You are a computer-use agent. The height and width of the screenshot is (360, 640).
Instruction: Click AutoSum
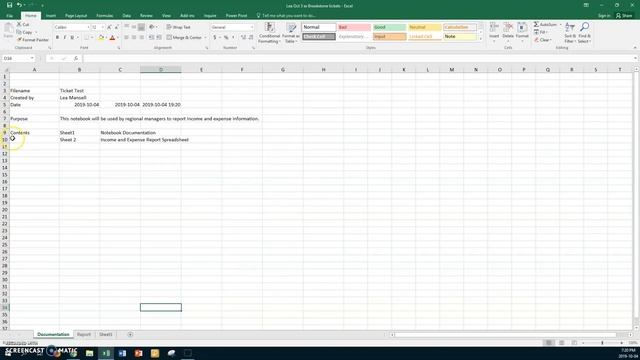pos(545,24)
